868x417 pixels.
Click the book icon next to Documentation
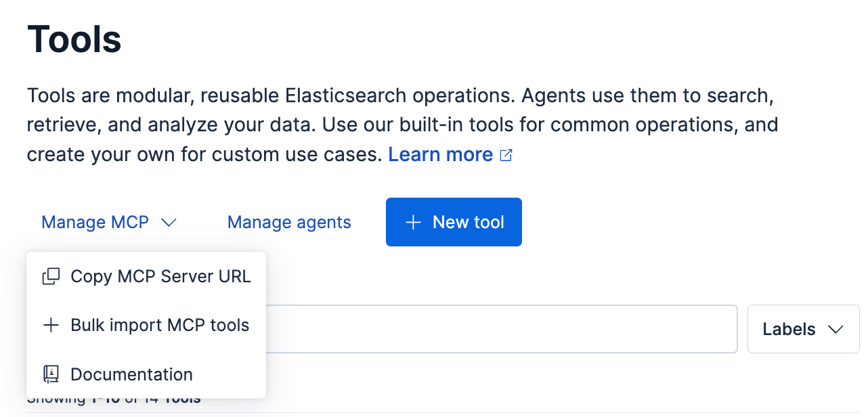pos(51,374)
